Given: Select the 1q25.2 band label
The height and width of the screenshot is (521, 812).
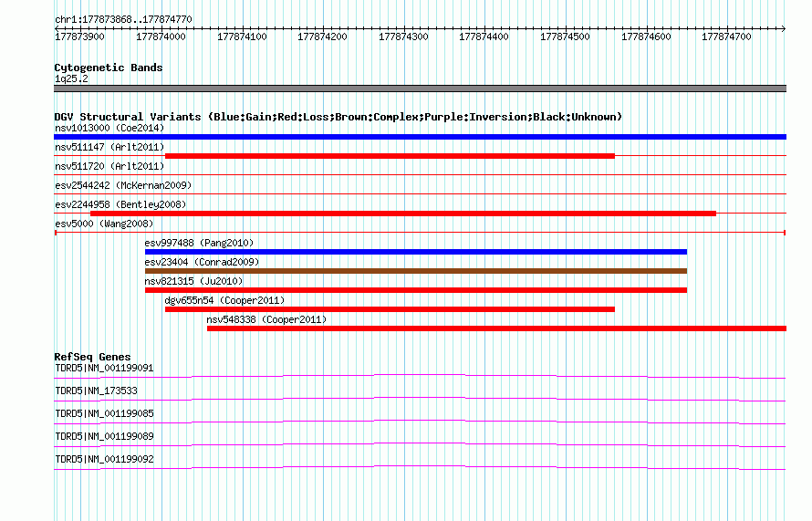Looking at the screenshot, I should 71,78.
